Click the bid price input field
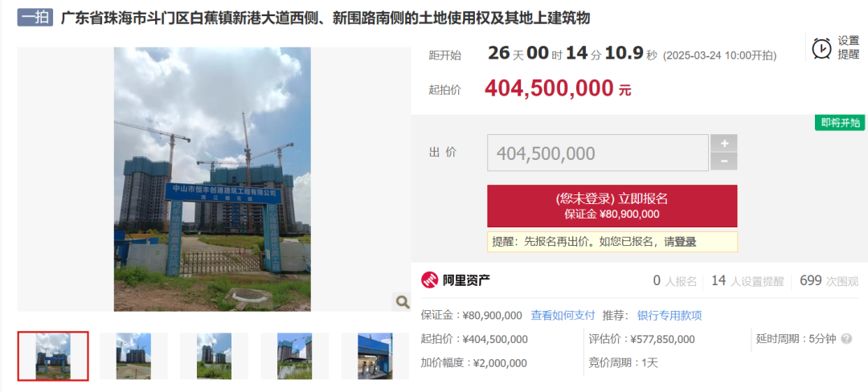 pyautogui.click(x=598, y=153)
